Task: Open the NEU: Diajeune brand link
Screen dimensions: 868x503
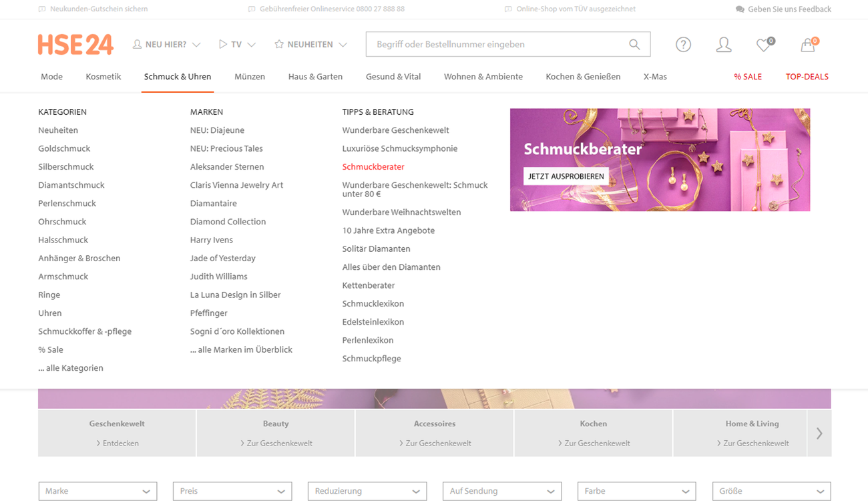Action: click(217, 130)
